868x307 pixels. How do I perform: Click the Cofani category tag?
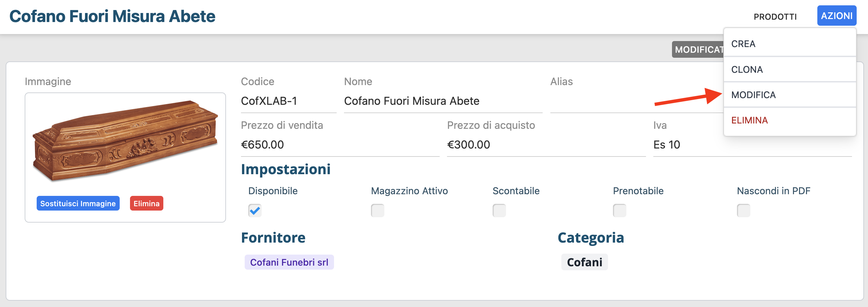584,262
